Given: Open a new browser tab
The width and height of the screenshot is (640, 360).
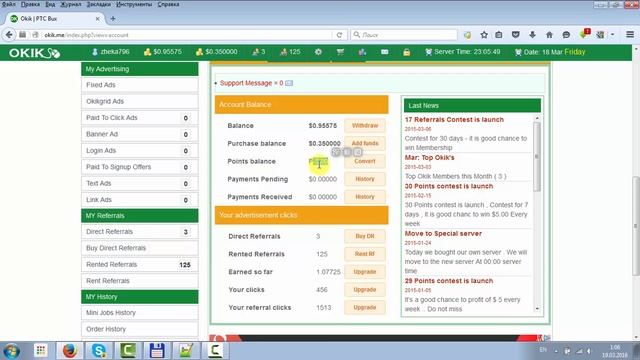Looking at the screenshot, I should click(113, 18).
